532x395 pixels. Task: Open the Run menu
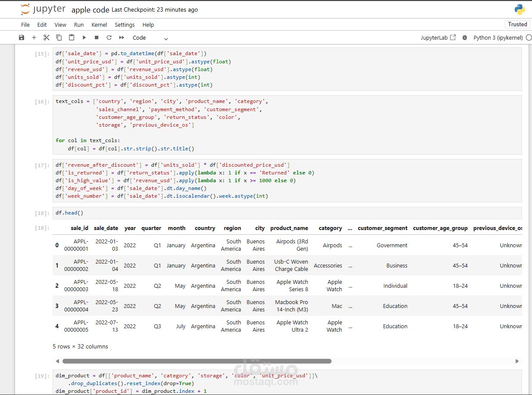click(79, 25)
